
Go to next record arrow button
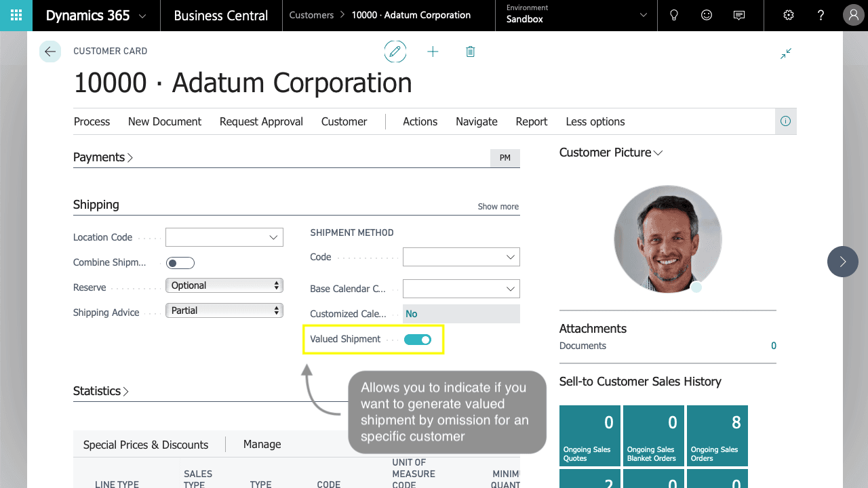(x=843, y=262)
